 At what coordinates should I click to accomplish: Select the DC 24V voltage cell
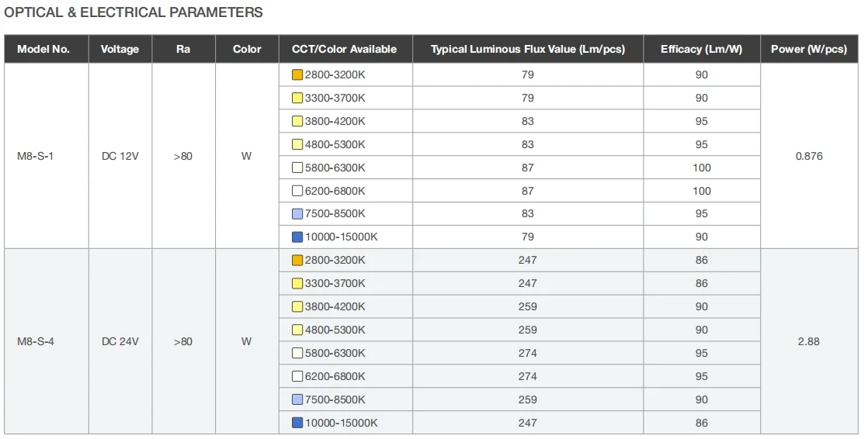pos(120,341)
